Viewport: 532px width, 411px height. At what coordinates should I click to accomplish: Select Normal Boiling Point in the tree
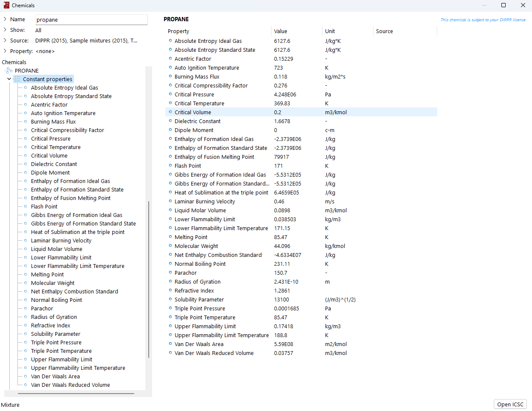click(x=57, y=300)
